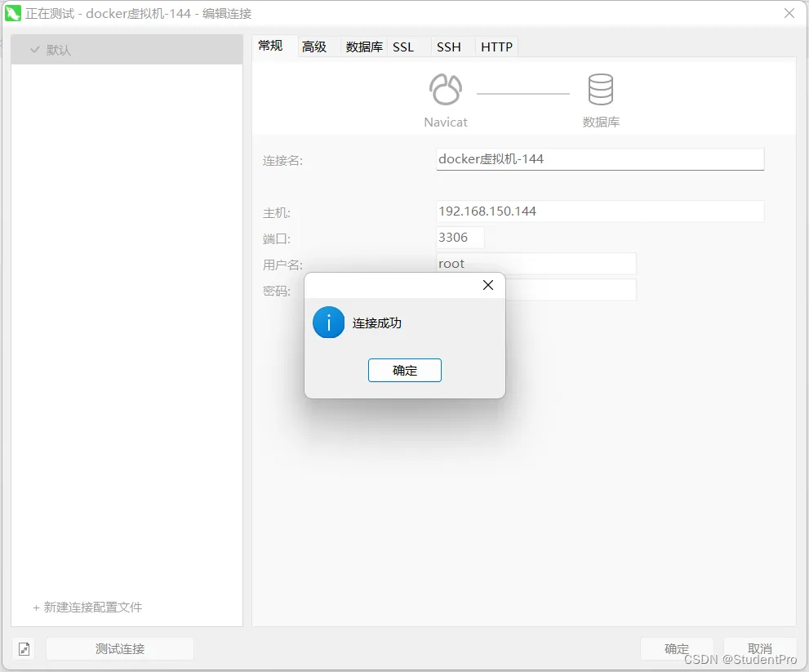The image size is (809, 672).
Task: Click the 测试连接 button
Action: point(119,648)
